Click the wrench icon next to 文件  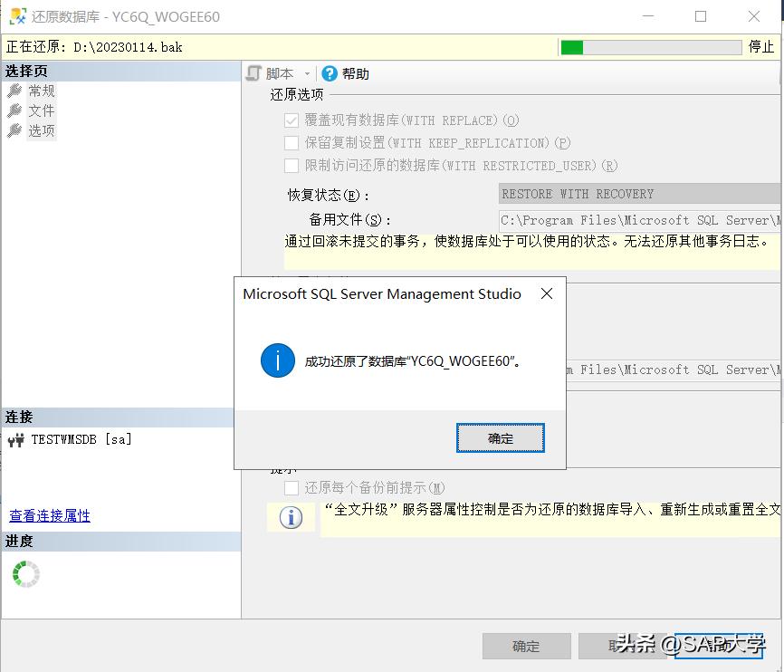(14, 110)
